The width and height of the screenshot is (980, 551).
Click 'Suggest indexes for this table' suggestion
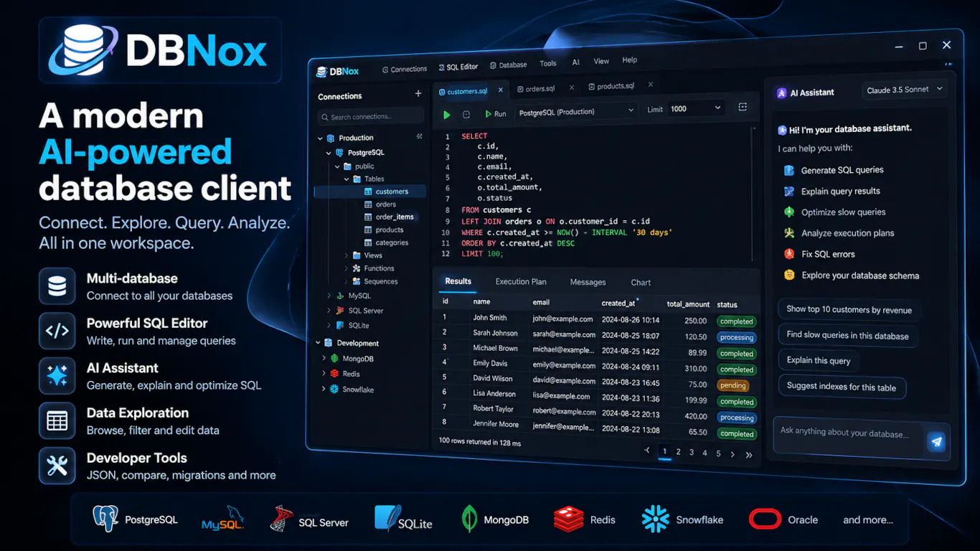pos(842,387)
